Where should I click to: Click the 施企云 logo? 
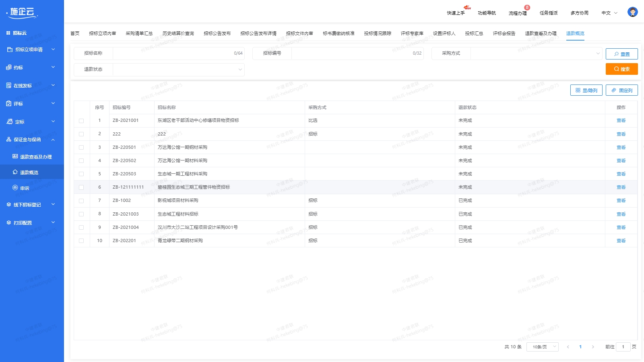tap(22, 13)
